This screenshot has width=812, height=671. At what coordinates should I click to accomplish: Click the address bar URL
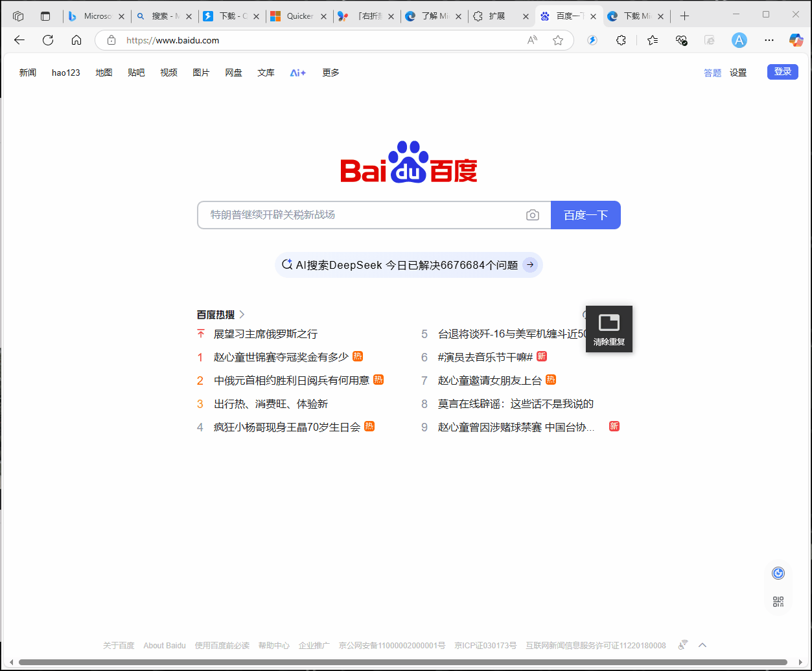[x=173, y=40]
